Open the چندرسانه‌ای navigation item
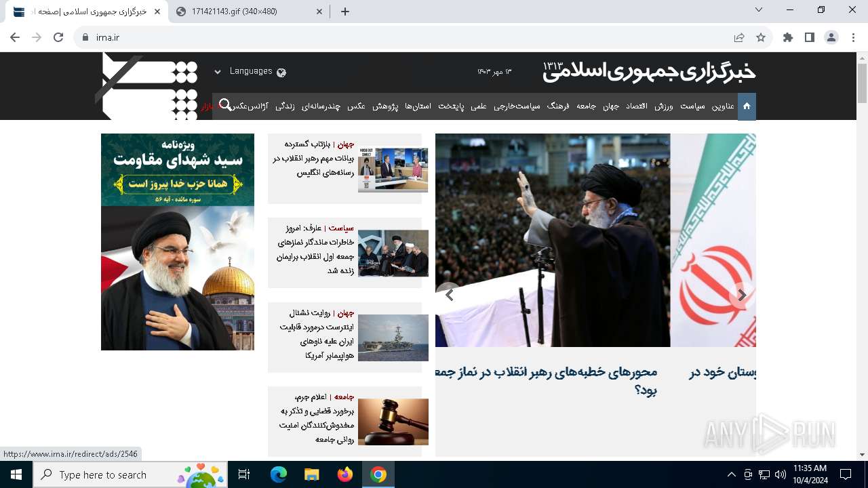 pos(321,106)
